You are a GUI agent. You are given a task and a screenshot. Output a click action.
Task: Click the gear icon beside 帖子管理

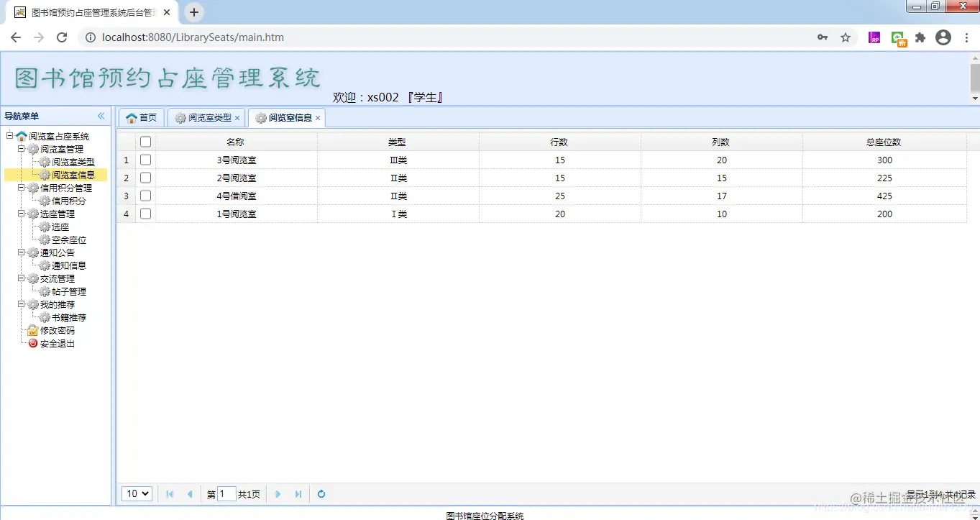pos(45,292)
